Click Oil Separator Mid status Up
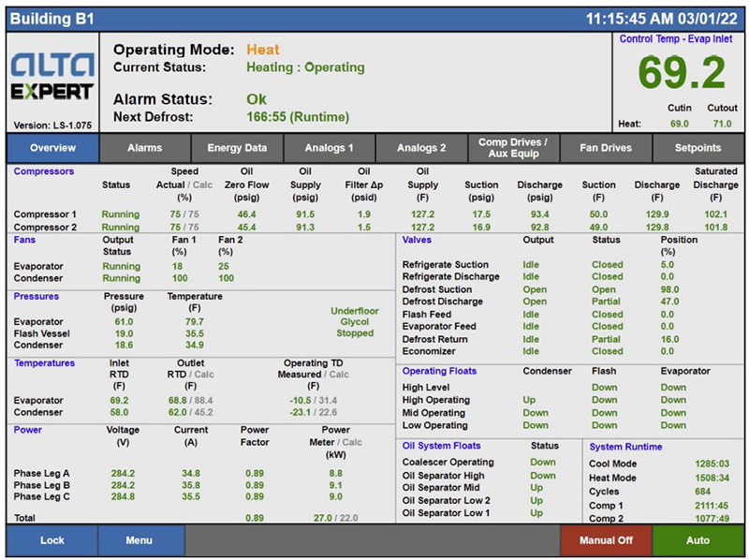The image size is (749, 560). tap(536, 487)
